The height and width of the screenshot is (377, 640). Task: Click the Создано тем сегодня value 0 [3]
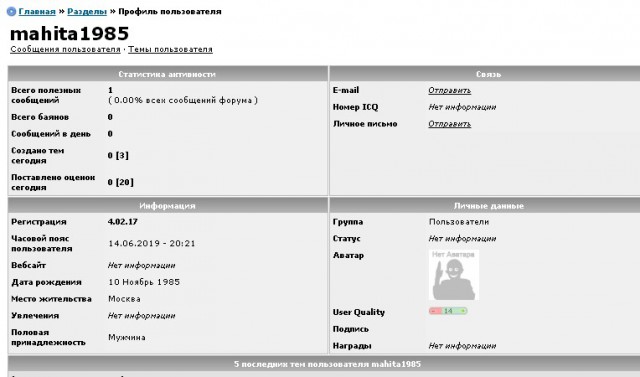click(118, 155)
